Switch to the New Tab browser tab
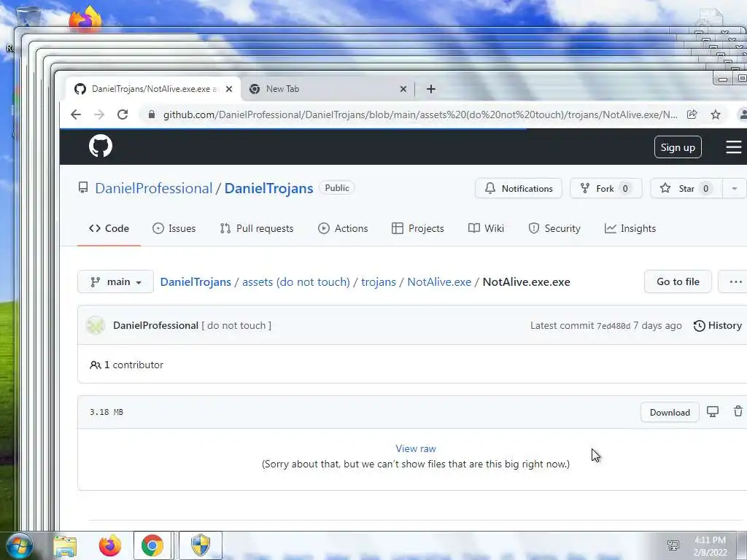747x560 pixels. pyautogui.click(x=328, y=89)
